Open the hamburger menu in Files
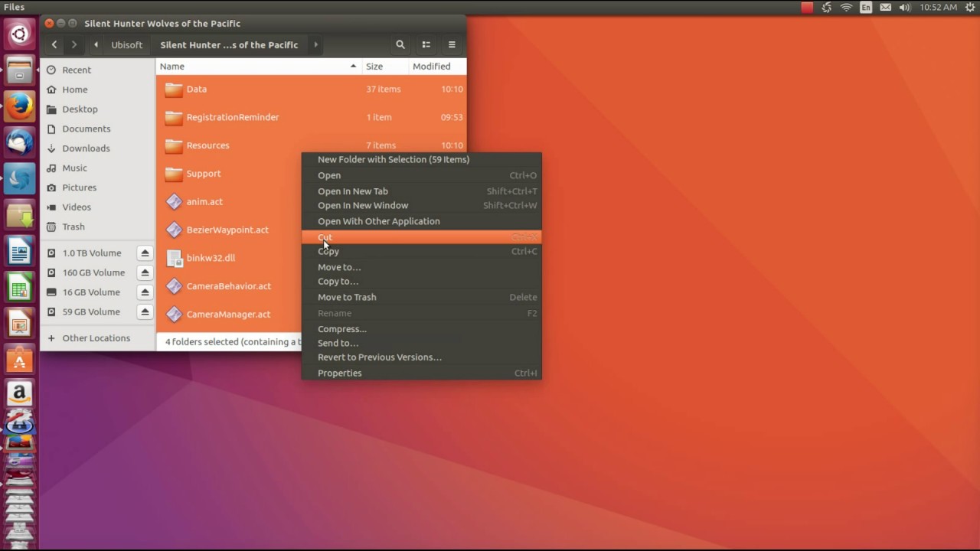980x551 pixels. 452,45
